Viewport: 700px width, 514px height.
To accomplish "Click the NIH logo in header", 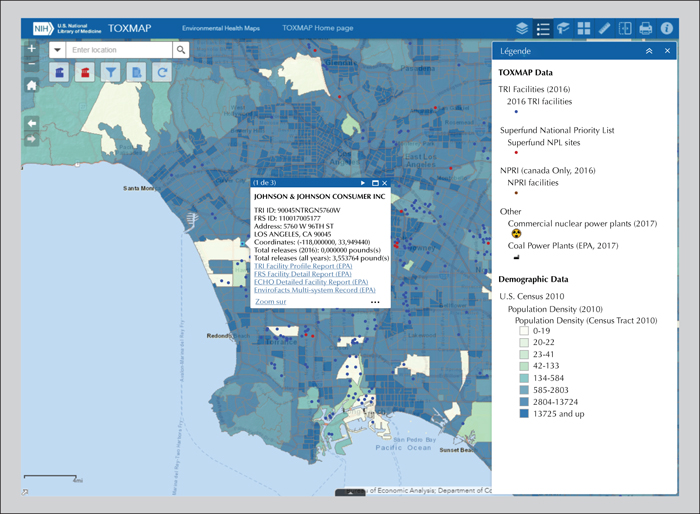I will pyautogui.click(x=42, y=29).
